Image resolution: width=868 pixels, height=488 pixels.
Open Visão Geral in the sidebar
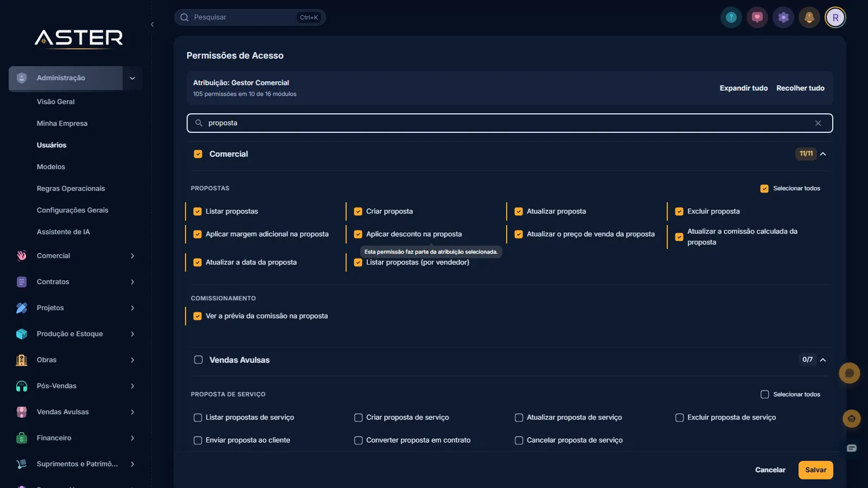click(x=56, y=102)
